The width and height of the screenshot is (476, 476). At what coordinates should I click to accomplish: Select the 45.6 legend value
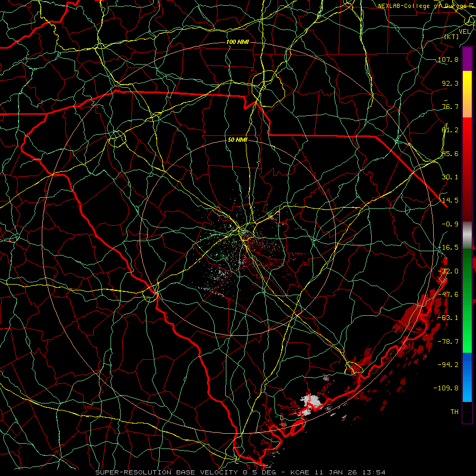point(450,153)
